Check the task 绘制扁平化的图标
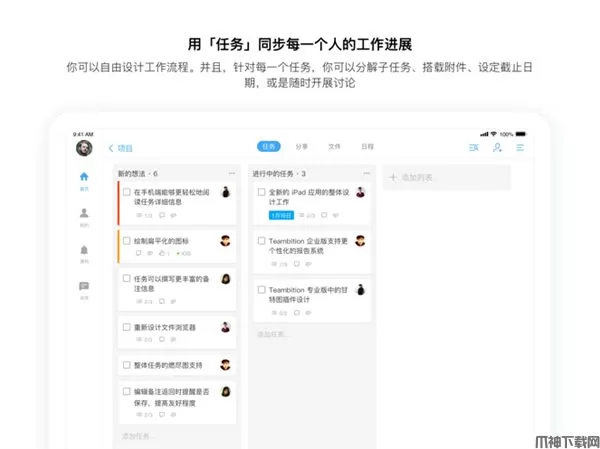 point(127,241)
